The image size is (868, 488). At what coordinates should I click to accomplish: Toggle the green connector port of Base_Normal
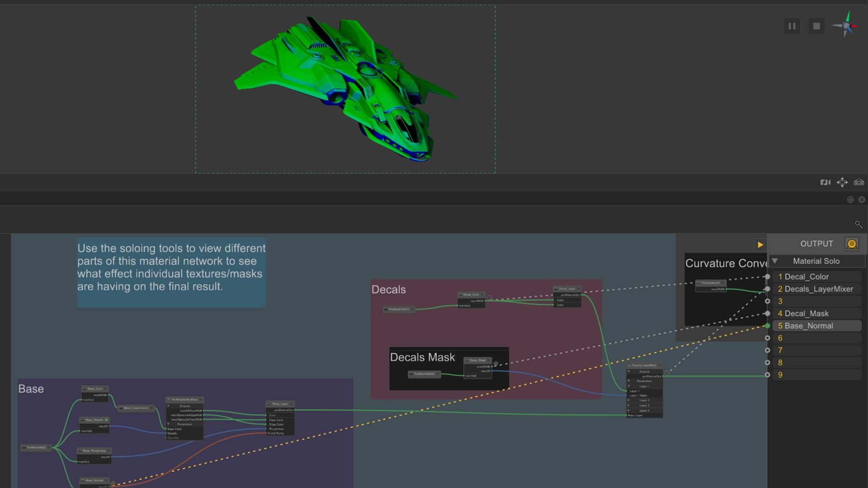tap(767, 326)
